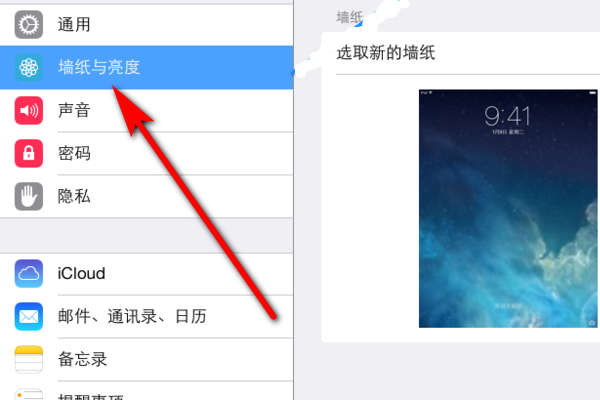This screenshot has width=600, height=400.
Task: Open 密码 settings row
Action: pyautogui.click(x=147, y=153)
